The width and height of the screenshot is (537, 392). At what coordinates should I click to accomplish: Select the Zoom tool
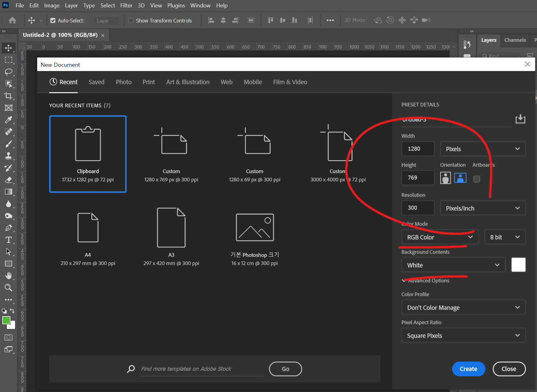[9, 288]
